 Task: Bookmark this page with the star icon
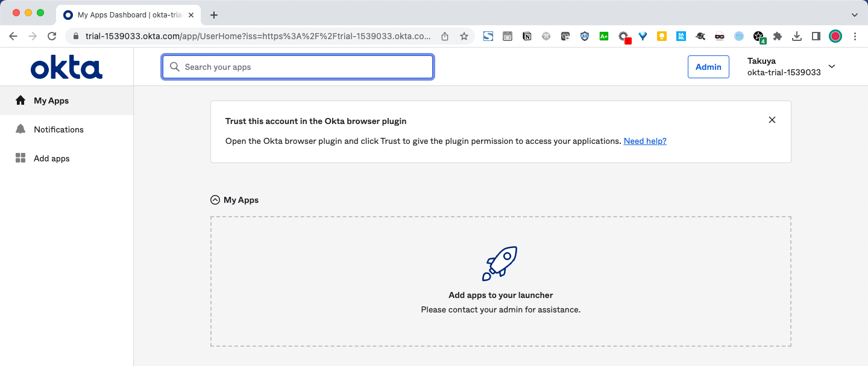pos(464,36)
